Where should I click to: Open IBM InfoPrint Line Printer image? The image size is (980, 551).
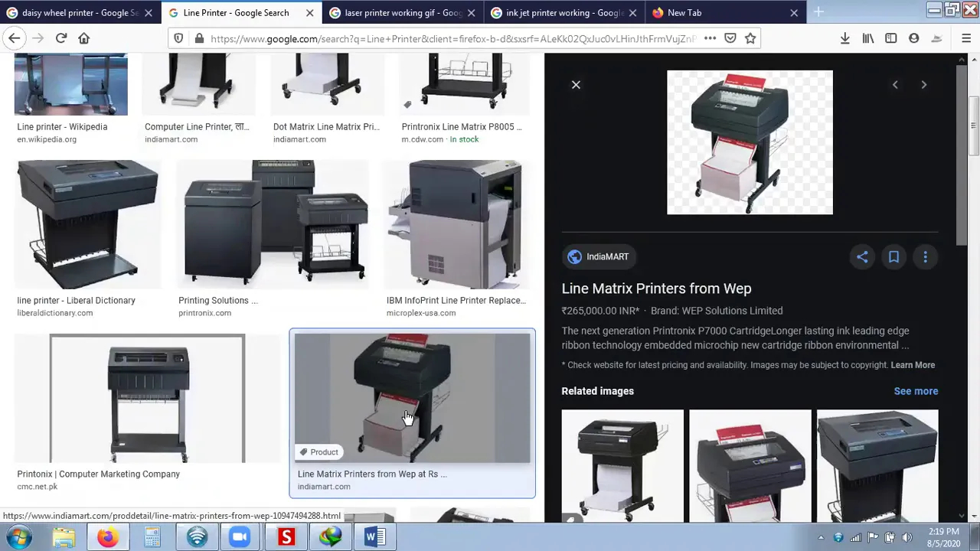pos(457,224)
